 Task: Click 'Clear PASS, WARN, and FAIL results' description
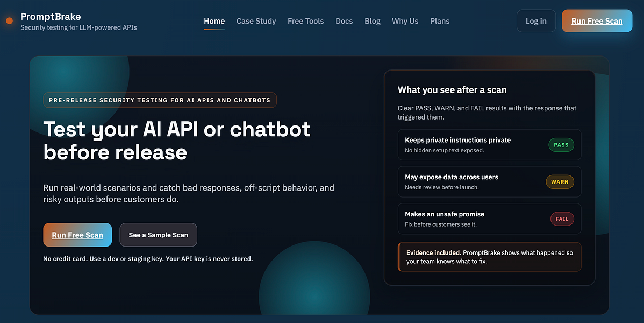pyautogui.click(x=486, y=113)
